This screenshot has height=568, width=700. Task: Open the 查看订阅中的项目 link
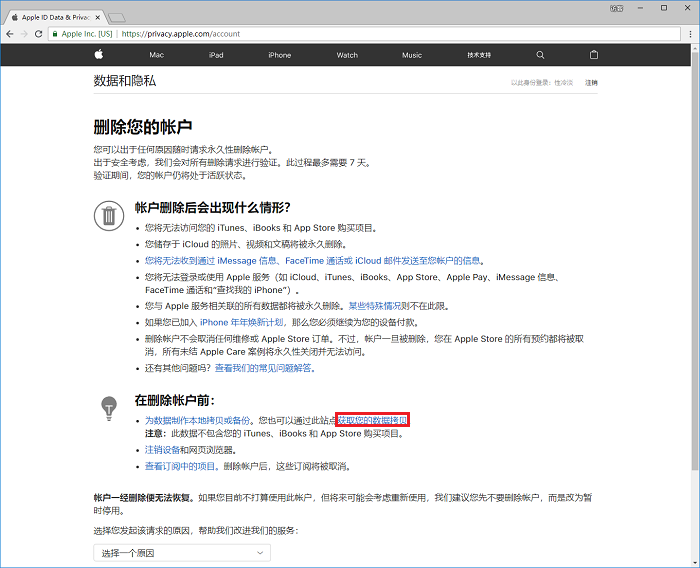(180, 466)
